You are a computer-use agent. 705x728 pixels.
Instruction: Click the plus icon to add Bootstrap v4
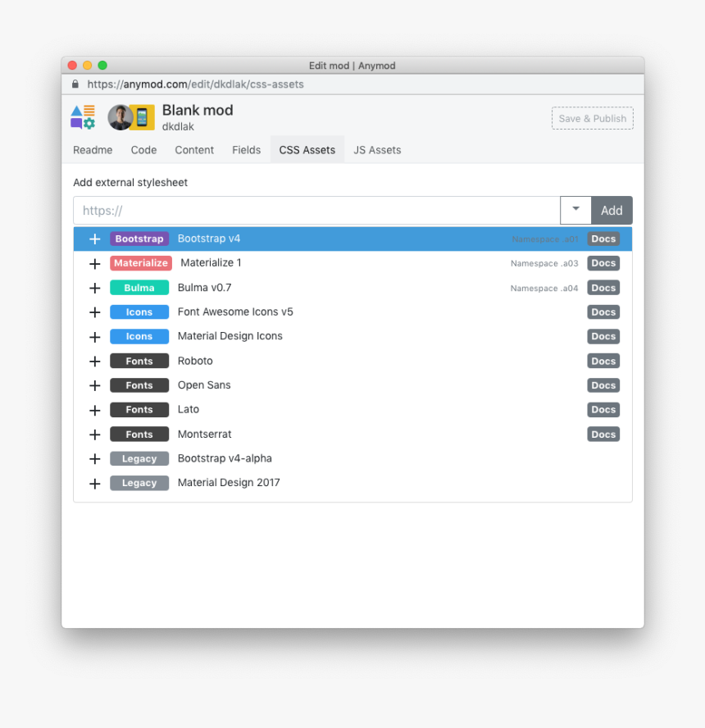click(94, 239)
